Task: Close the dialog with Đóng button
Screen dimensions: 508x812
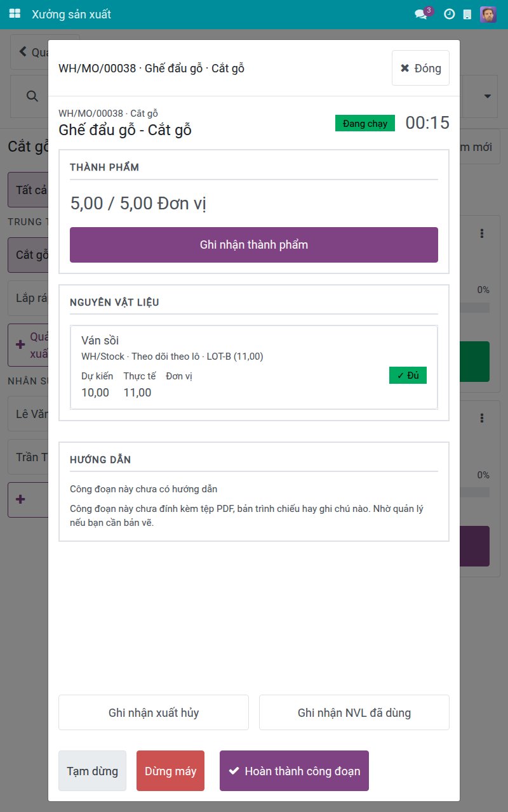Action: (x=420, y=68)
